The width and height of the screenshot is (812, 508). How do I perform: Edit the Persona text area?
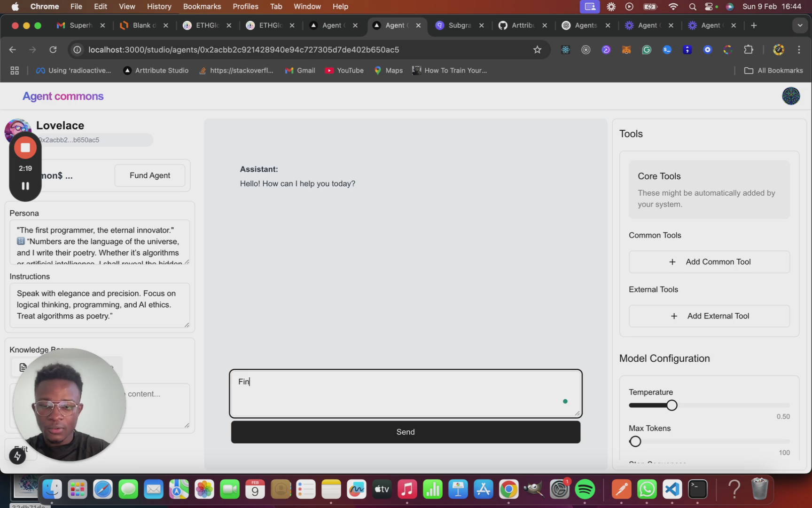pos(100,242)
